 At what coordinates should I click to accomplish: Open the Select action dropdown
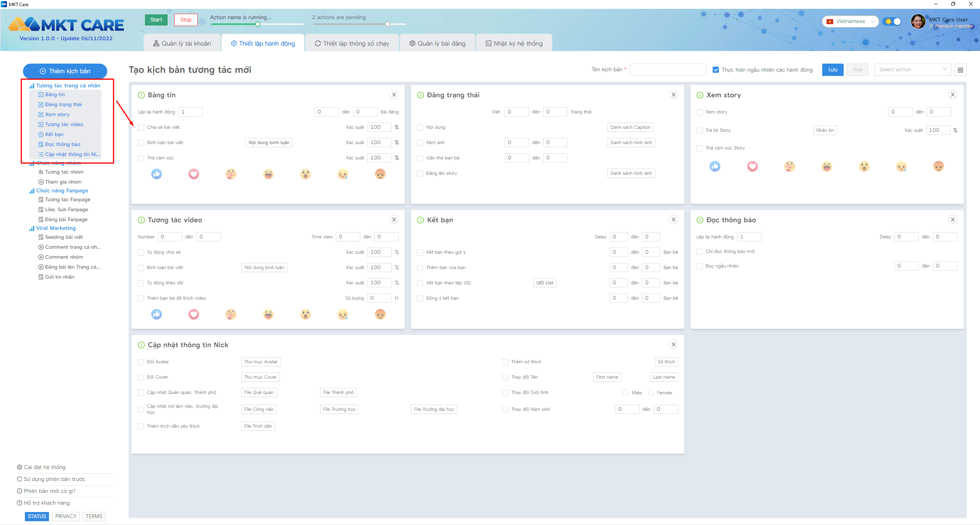[912, 70]
